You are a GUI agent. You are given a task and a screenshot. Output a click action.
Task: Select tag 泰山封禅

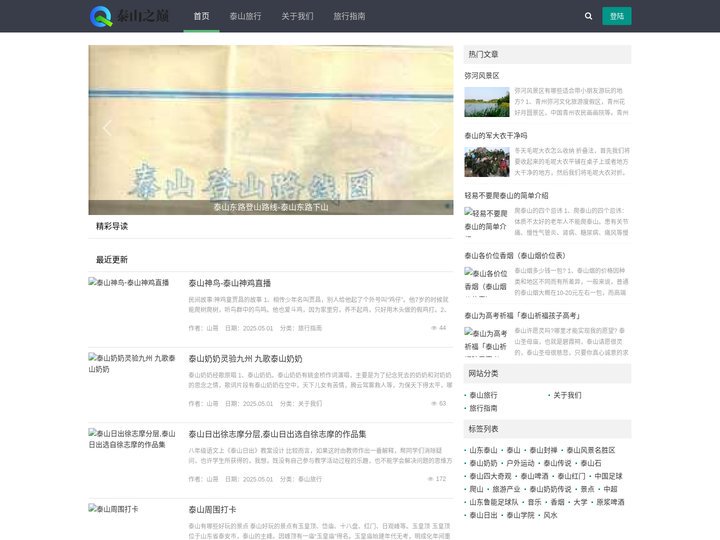click(543, 450)
